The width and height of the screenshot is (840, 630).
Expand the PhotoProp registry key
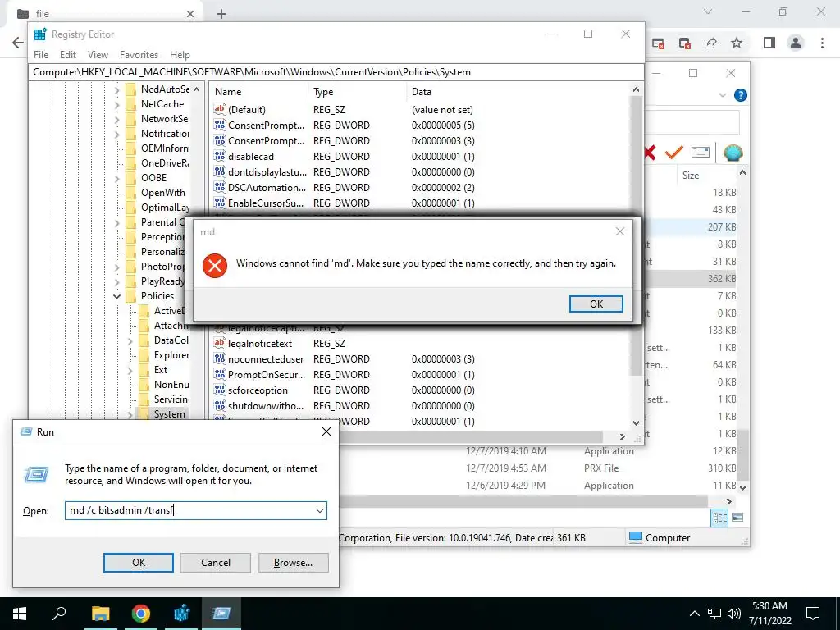point(117,267)
